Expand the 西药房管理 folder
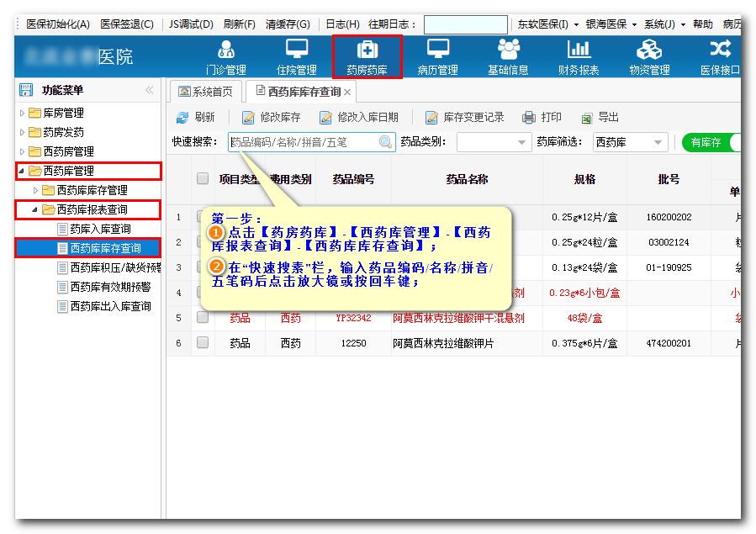The width and height of the screenshot is (756, 534). (22, 152)
